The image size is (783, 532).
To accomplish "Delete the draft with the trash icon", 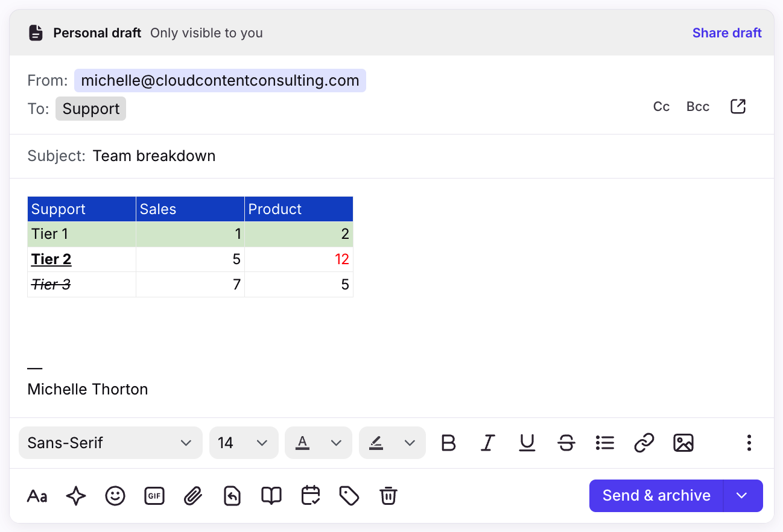I will [388, 496].
